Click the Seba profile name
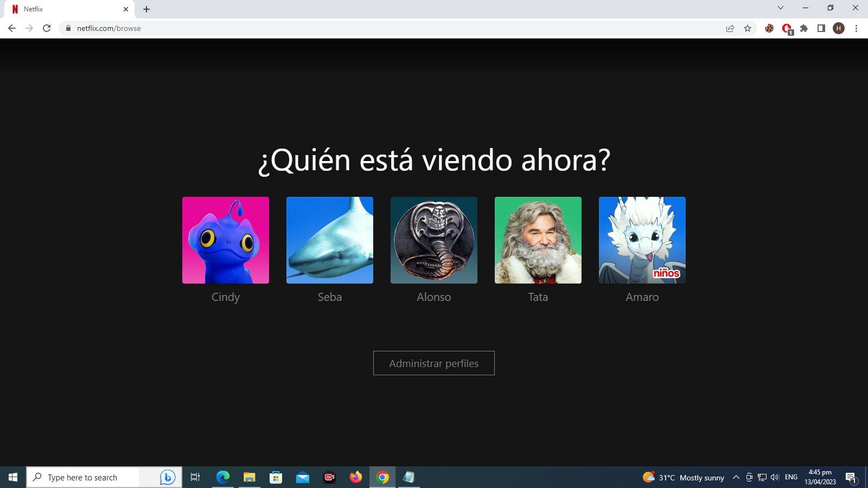The image size is (868, 488). pyautogui.click(x=330, y=297)
